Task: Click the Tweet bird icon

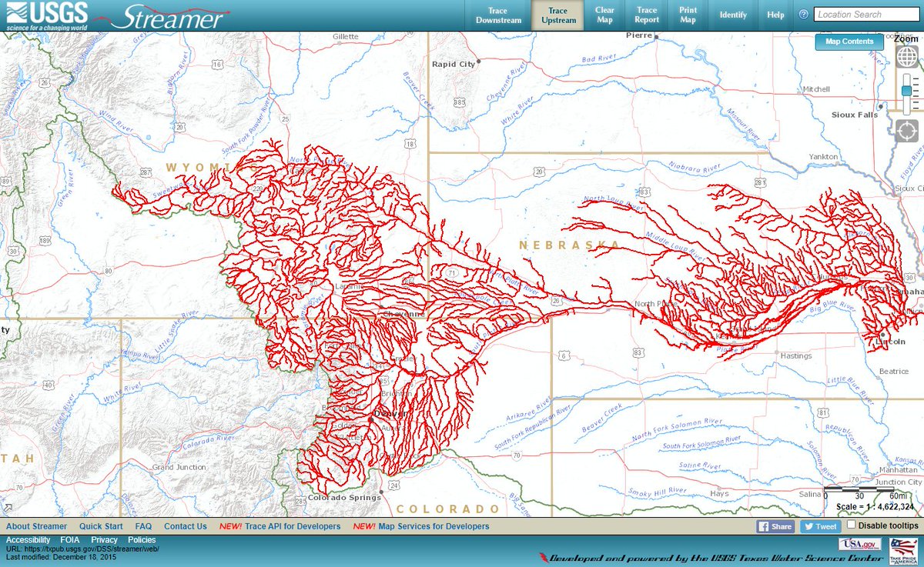Action: pyautogui.click(x=810, y=526)
